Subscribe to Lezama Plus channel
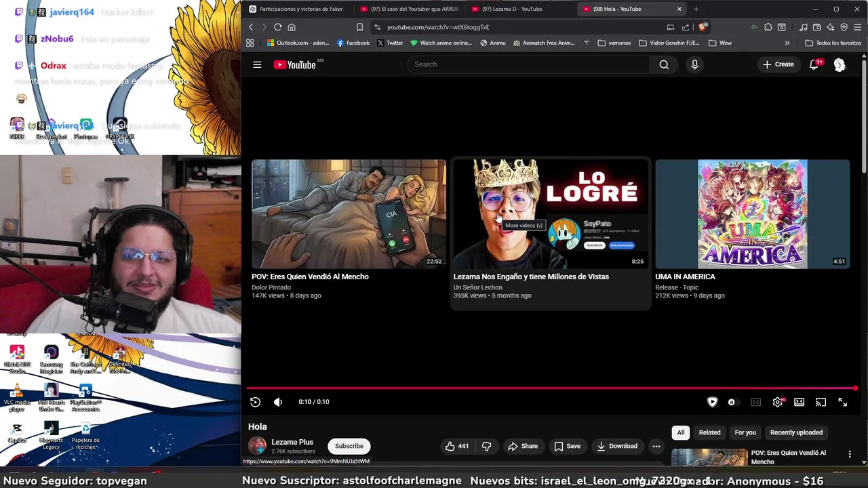The height and width of the screenshot is (488, 868). [349, 446]
